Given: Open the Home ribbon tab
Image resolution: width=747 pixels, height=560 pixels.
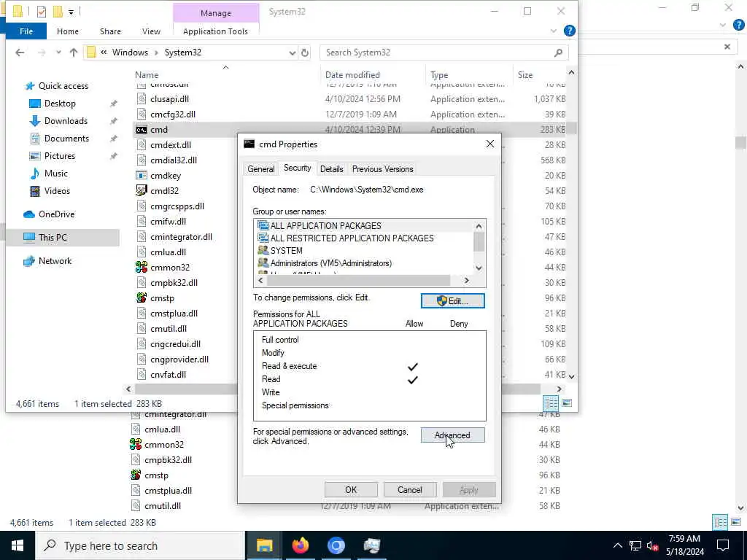Looking at the screenshot, I should (x=68, y=31).
